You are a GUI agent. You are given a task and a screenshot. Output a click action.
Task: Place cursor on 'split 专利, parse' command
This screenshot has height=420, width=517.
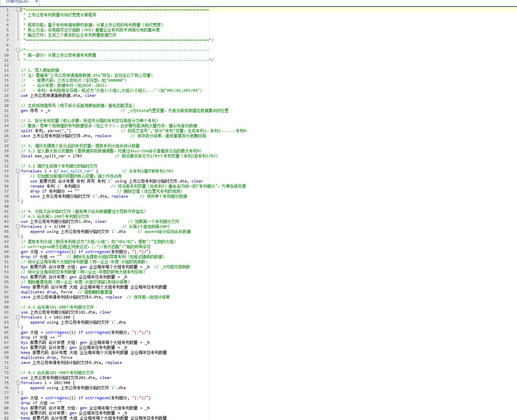point(46,131)
